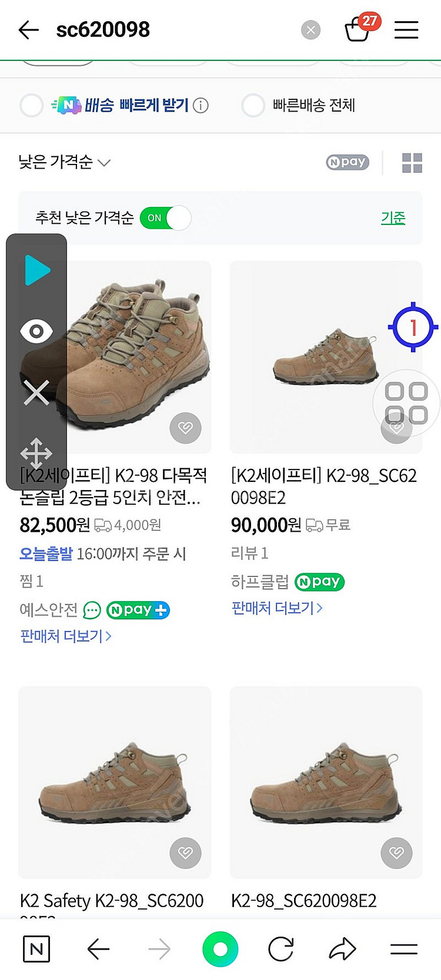Image resolution: width=441 pixels, height=980 pixels.
Task: Add the 82,500원 shoe to wishlist
Action: coord(185,428)
